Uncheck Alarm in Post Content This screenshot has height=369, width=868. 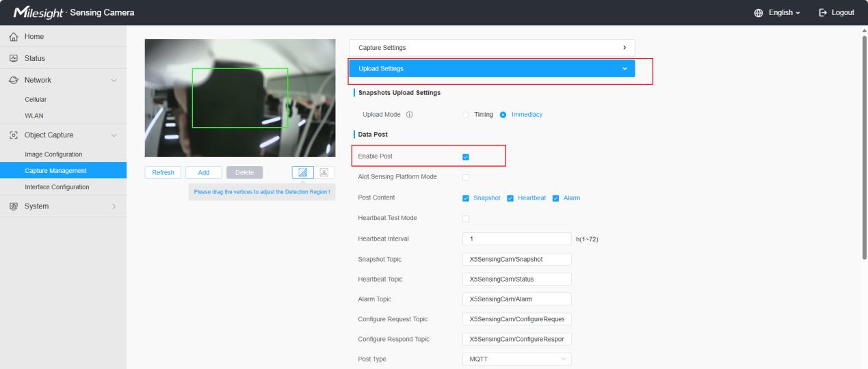[556, 198]
